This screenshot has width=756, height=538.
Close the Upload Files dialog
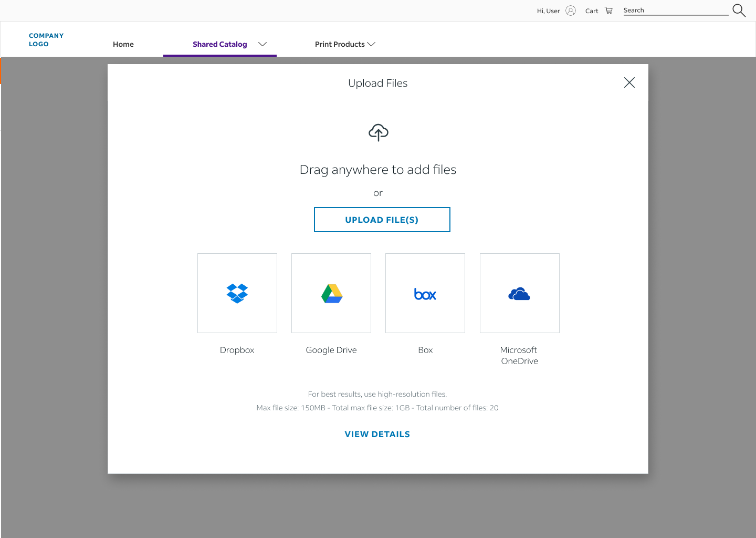[629, 82]
